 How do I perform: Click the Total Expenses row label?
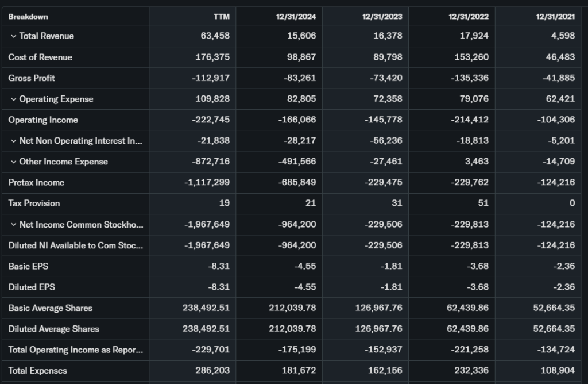pos(37,371)
